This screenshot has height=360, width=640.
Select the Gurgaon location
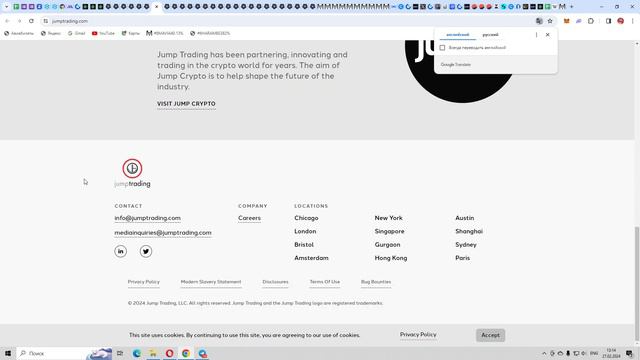[x=387, y=244]
